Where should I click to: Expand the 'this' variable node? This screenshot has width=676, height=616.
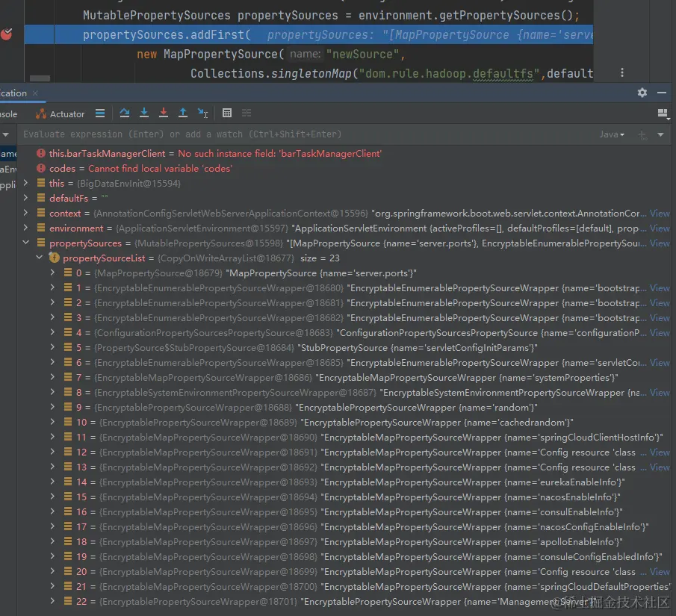tap(26, 183)
